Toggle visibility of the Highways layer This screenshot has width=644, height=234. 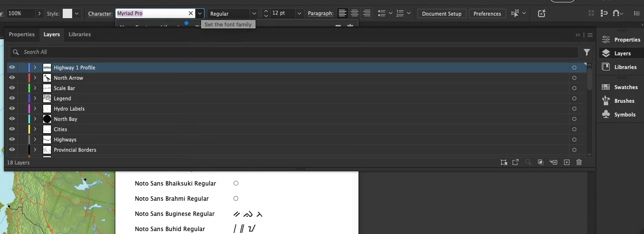click(x=12, y=140)
